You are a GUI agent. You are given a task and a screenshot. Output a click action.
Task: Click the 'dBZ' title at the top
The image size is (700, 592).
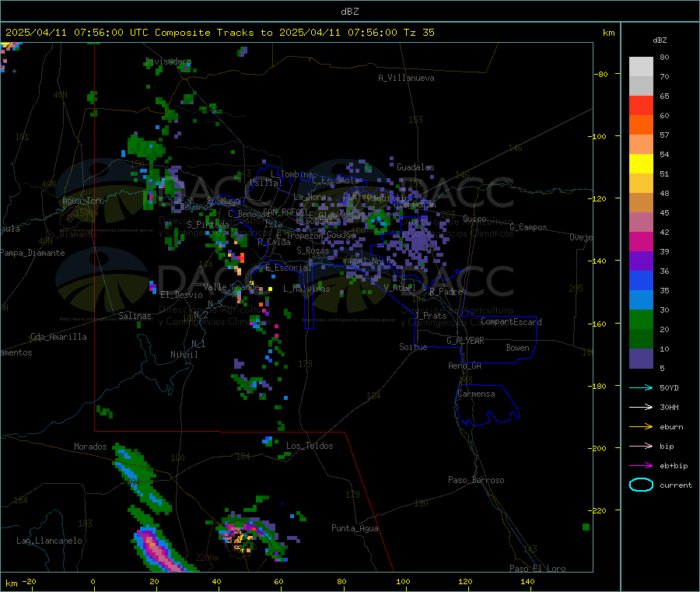[349, 12]
